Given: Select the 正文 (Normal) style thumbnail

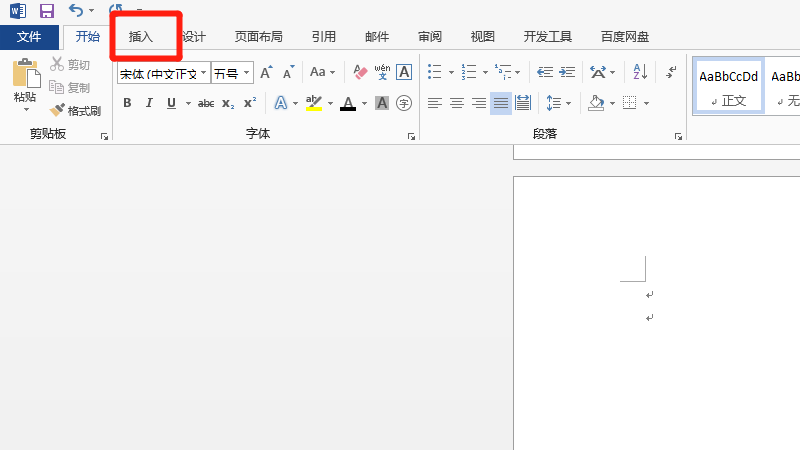Looking at the screenshot, I should [728, 85].
